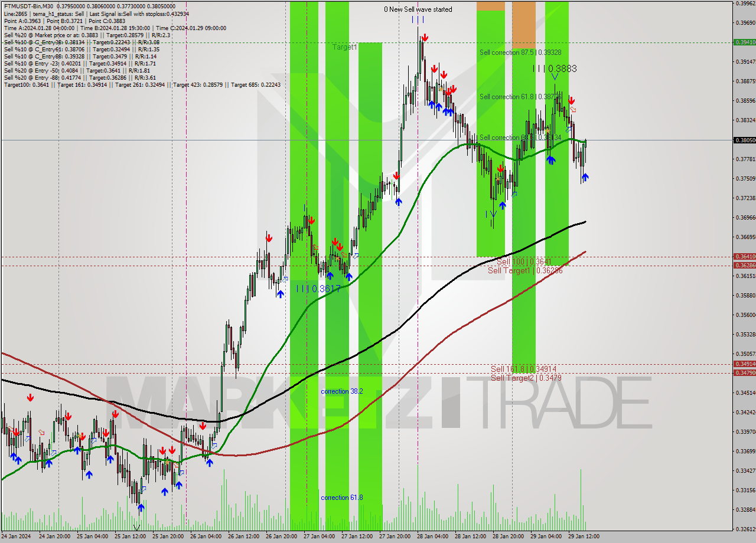Select the 'Sell %20 @ Market price' line
The height and width of the screenshot is (543, 756).
pyautogui.click(x=87, y=35)
